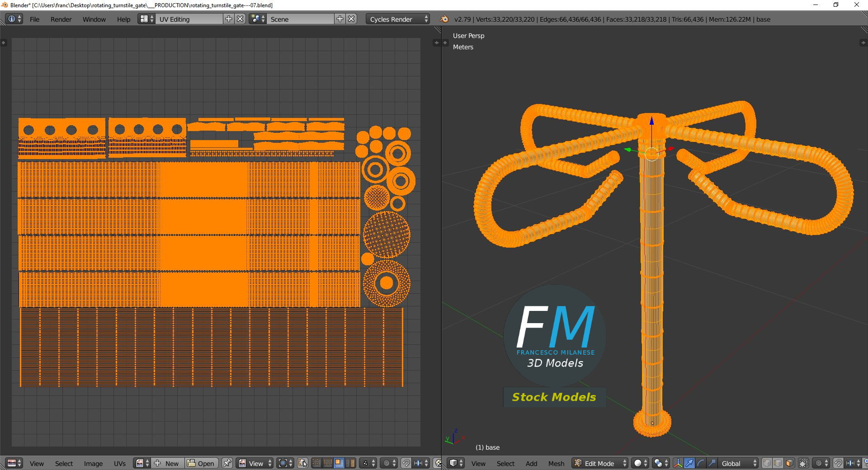Select UV island selection mode
This screenshot has height=470, width=868.
pos(350,463)
